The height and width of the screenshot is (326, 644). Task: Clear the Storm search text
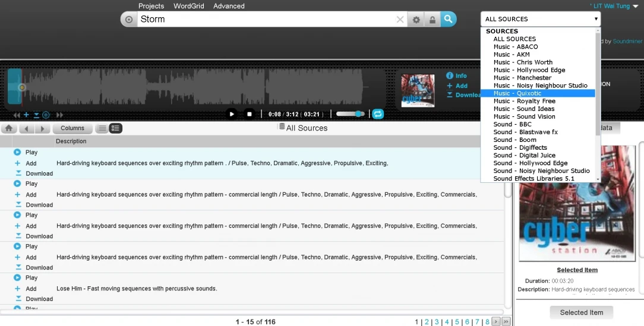click(x=400, y=20)
